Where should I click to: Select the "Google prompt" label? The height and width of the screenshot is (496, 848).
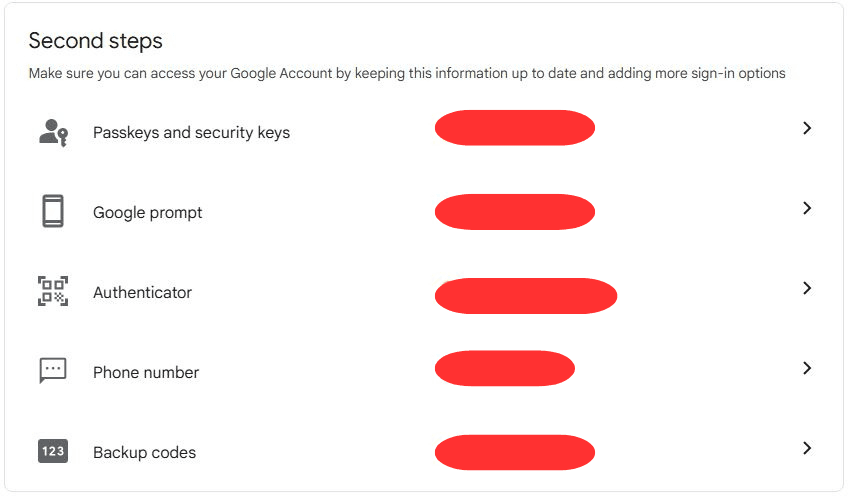coord(147,212)
